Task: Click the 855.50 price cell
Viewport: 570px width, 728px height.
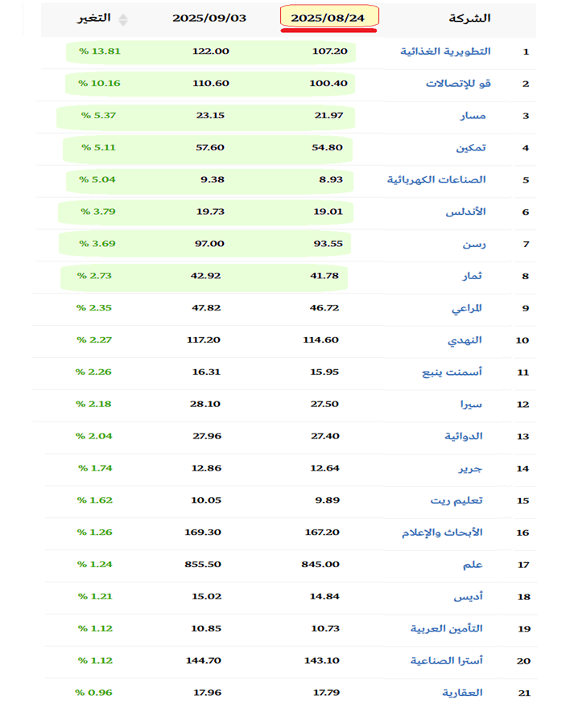Action: 203,564
